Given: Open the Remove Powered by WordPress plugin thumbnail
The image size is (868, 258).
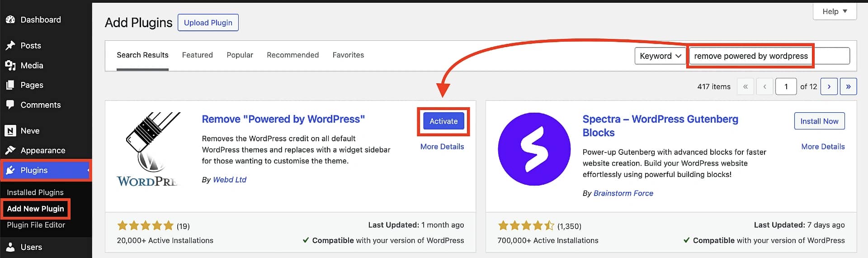Looking at the screenshot, I should (148, 149).
